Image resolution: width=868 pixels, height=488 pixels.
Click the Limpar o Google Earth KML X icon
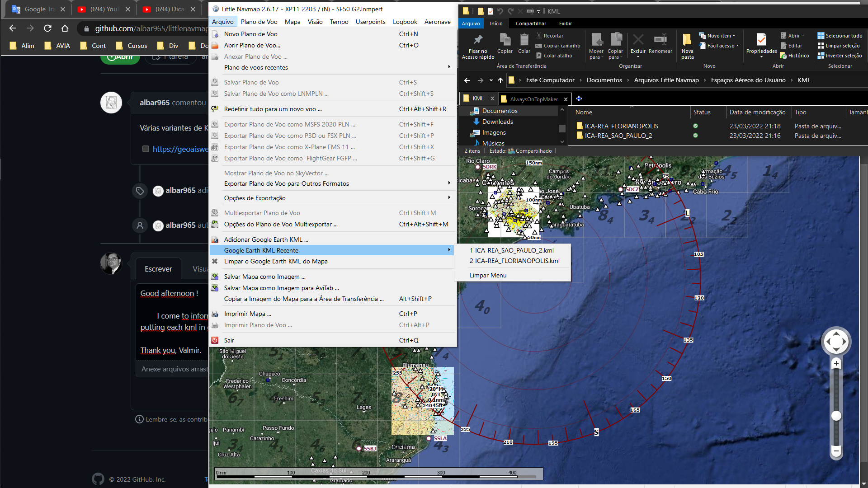coord(215,261)
